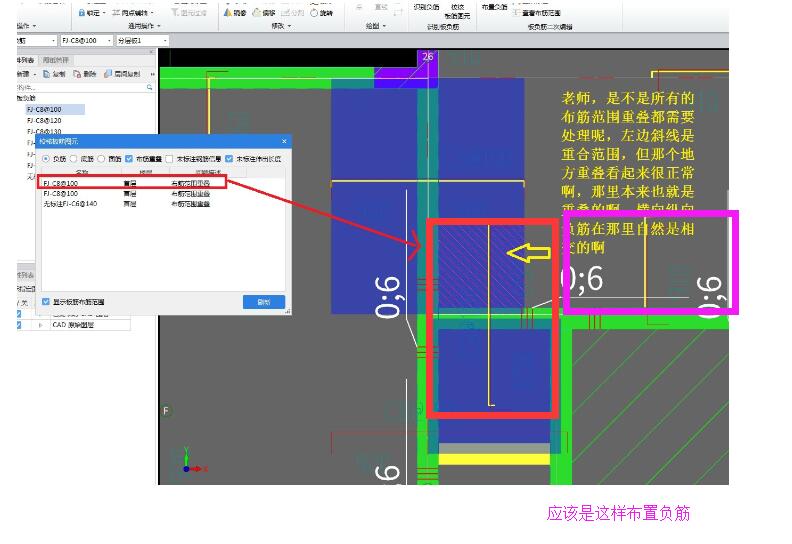The width and height of the screenshot is (792, 544).
Task: Select second FJ-C8@100 row in dialog table
Action: tap(162, 193)
